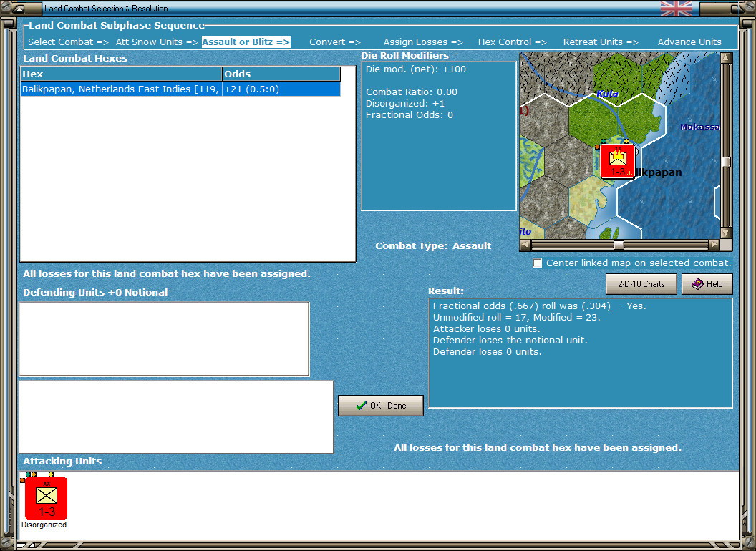This screenshot has height=551, width=756.
Task: Click map horizontal scrollbar left arrow
Action: [x=525, y=245]
